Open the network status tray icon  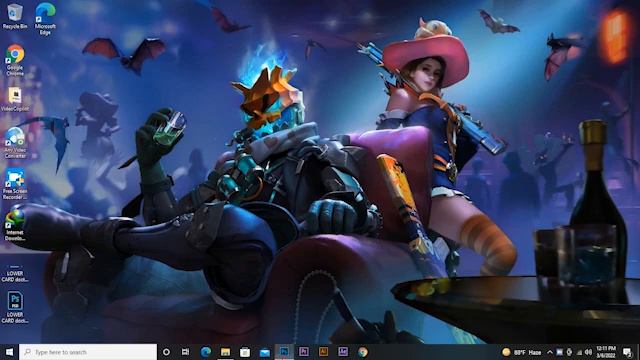pos(579,352)
